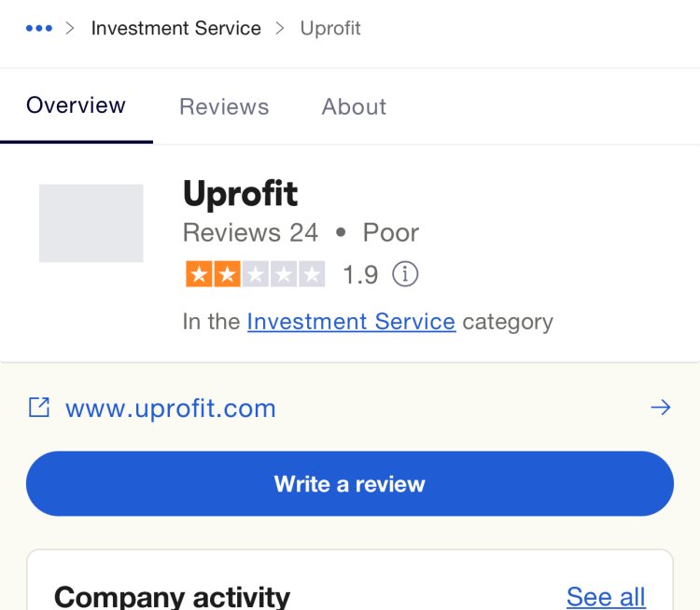Click the right arrow on website row
The width and height of the screenshot is (700, 610).
coord(661,408)
